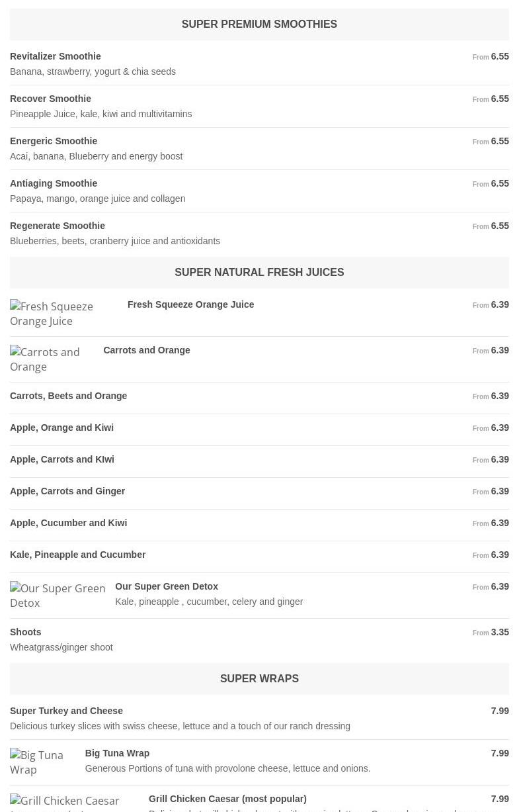Select the Revitalizer Smoothie item
519x812 pixels.
[x=56, y=56]
